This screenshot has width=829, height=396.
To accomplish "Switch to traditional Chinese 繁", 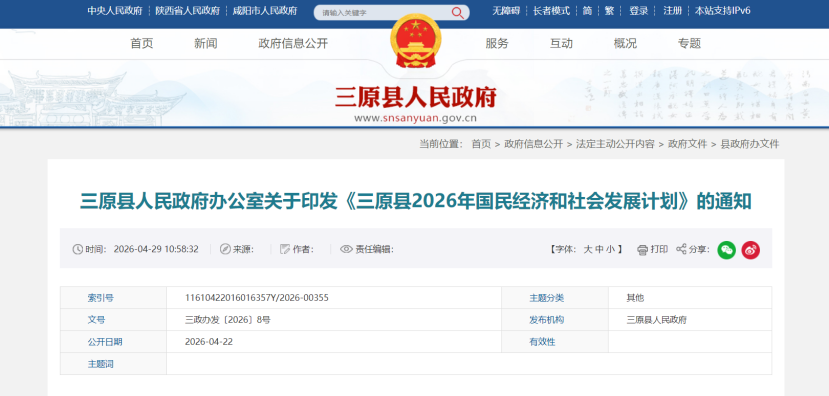I will pos(610,11).
